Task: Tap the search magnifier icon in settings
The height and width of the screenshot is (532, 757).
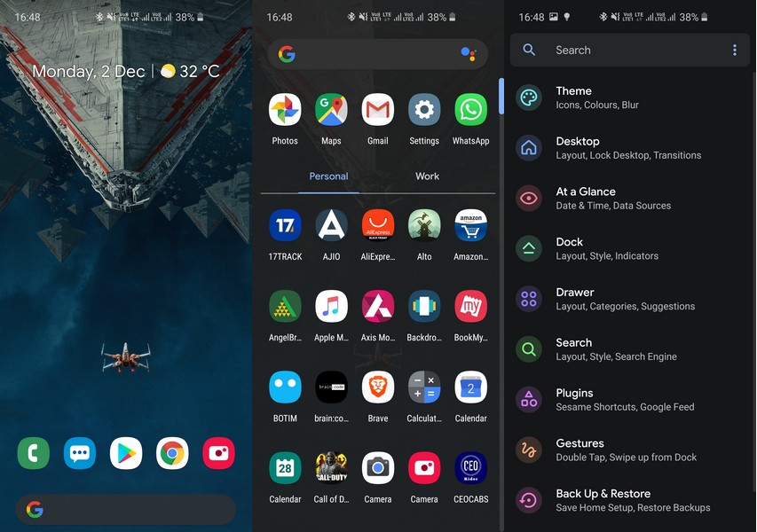Action: pyautogui.click(x=529, y=50)
